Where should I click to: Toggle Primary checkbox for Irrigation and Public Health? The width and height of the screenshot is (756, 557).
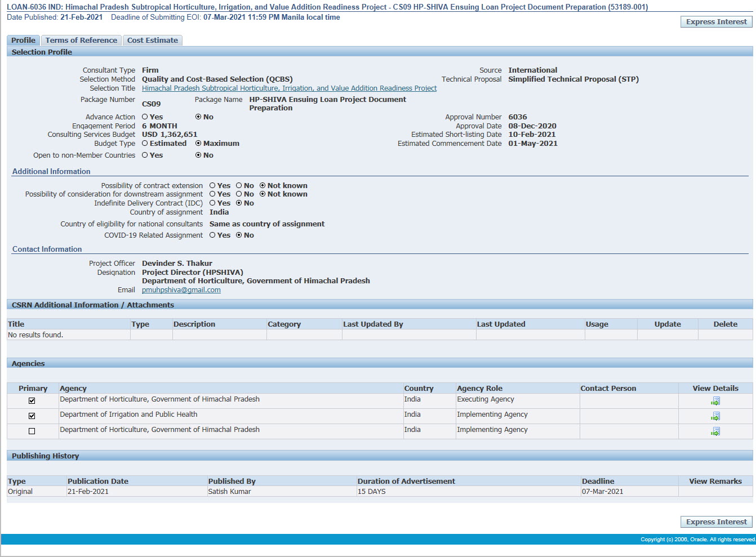click(32, 416)
